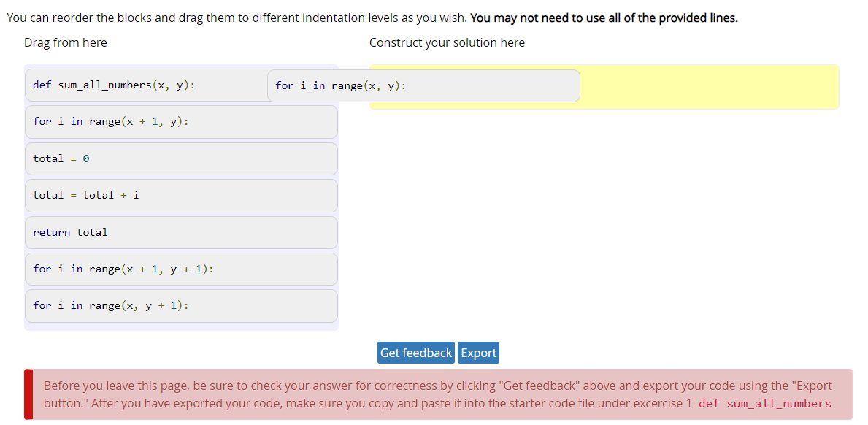This screenshot has width=868, height=425.
Task: Select the 'for i in range(x, y + 1):' block
Action: pos(181,305)
